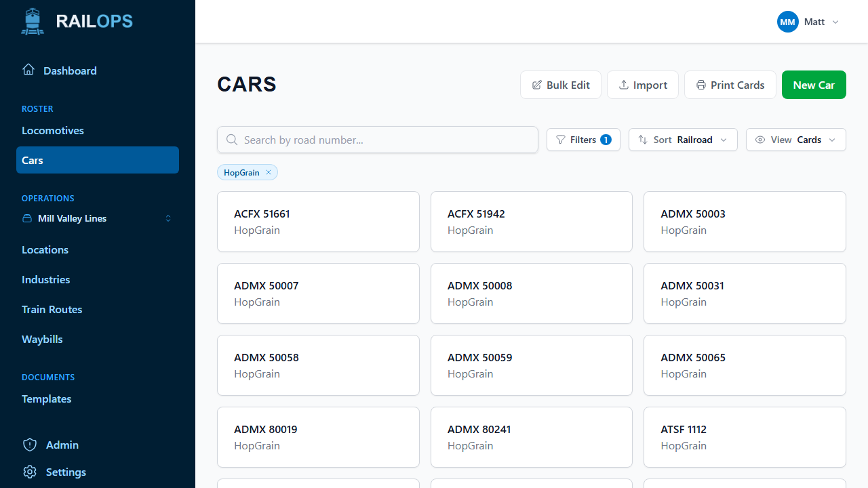Open the ATSF 1112 car card

coord(745,437)
